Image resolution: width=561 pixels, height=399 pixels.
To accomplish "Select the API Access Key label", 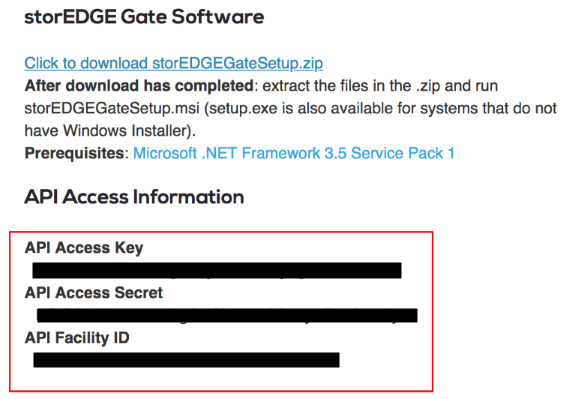I will [84, 248].
